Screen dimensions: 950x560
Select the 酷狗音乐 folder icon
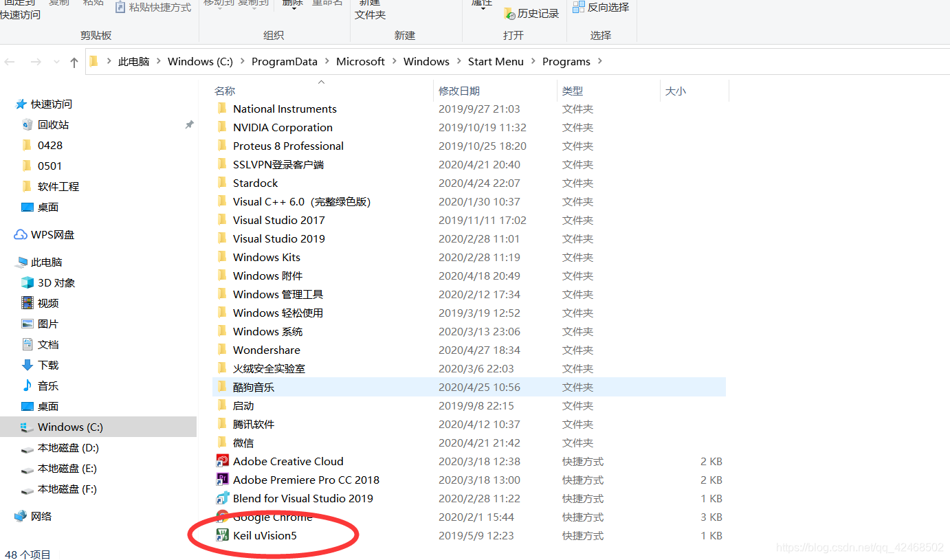(x=222, y=387)
